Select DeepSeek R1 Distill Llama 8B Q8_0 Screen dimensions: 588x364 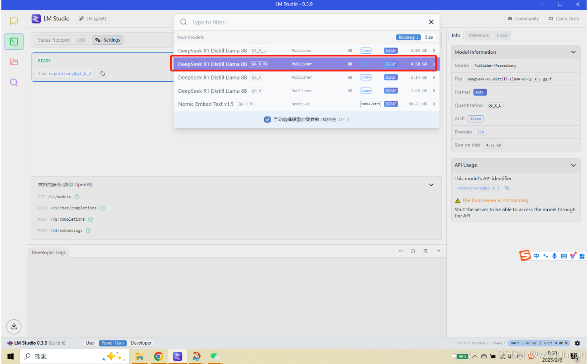(306, 90)
